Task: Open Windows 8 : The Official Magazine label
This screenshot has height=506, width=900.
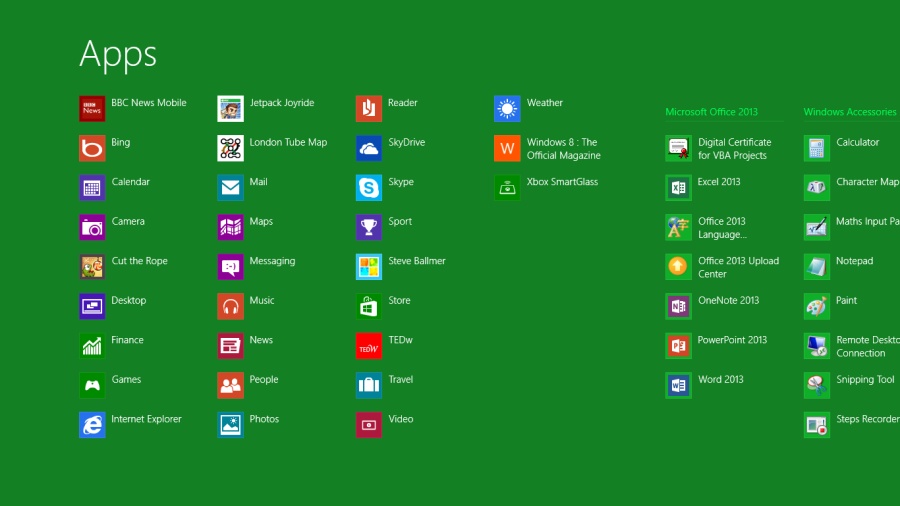Action: click(564, 149)
